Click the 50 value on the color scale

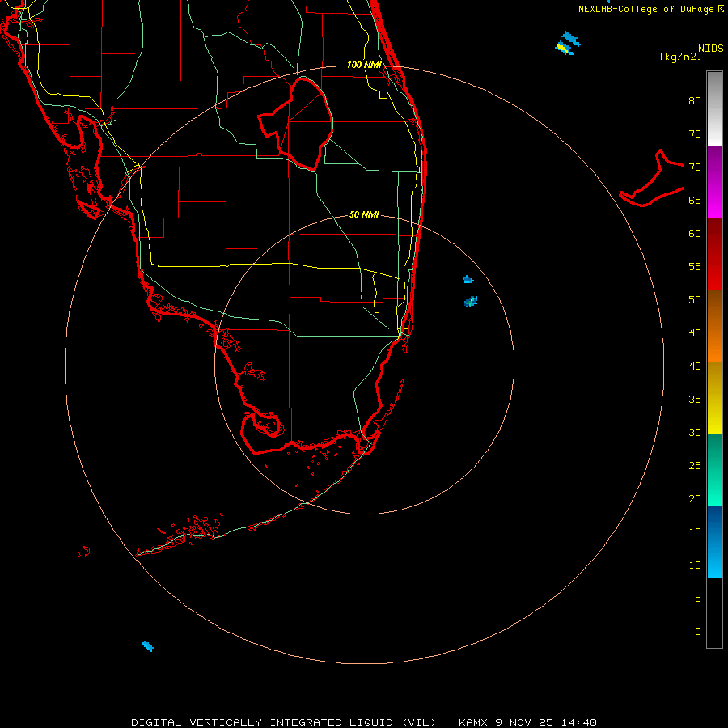point(695,300)
